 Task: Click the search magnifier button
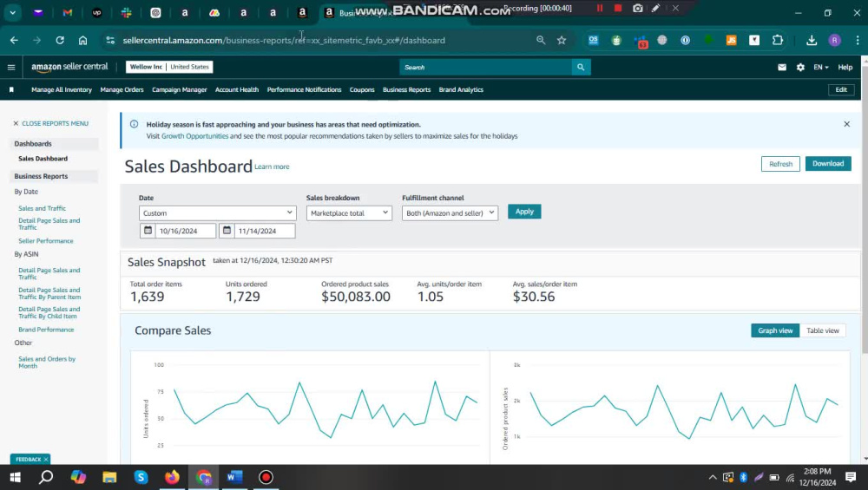[581, 67]
